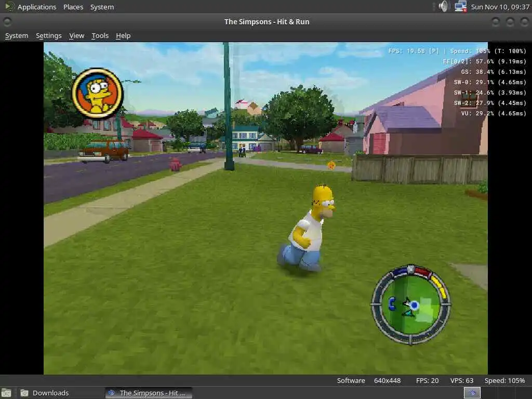The height and width of the screenshot is (399, 532).
Task: Click the date and time clock
Action: point(500,7)
